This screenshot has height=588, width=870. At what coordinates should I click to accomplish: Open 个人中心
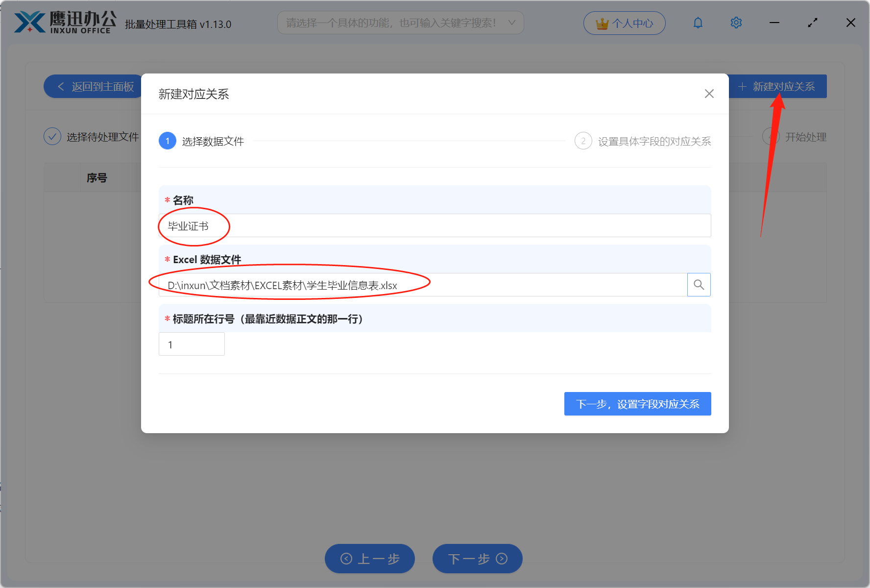(x=624, y=23)
